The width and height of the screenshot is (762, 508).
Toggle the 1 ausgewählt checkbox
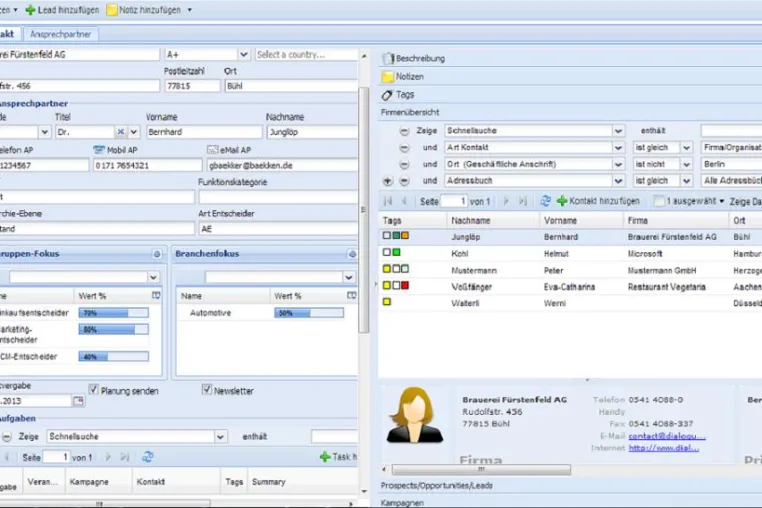click(x=659, y=201)
